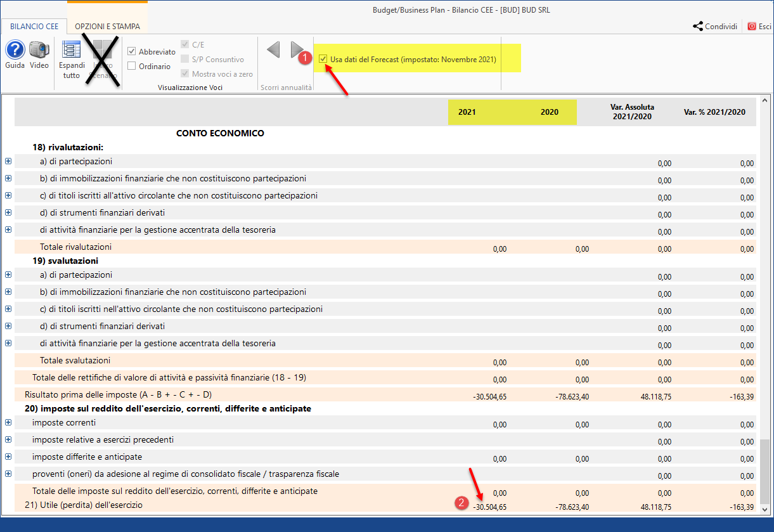The height and width of the screenshot is (532, 774).
Task: Click the scrollbar up arrow
Action: 765,101
